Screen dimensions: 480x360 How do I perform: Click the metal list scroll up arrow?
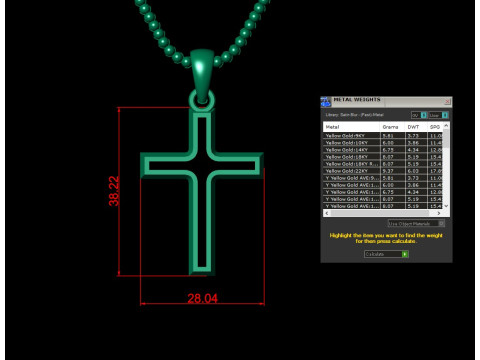[446, 126]
